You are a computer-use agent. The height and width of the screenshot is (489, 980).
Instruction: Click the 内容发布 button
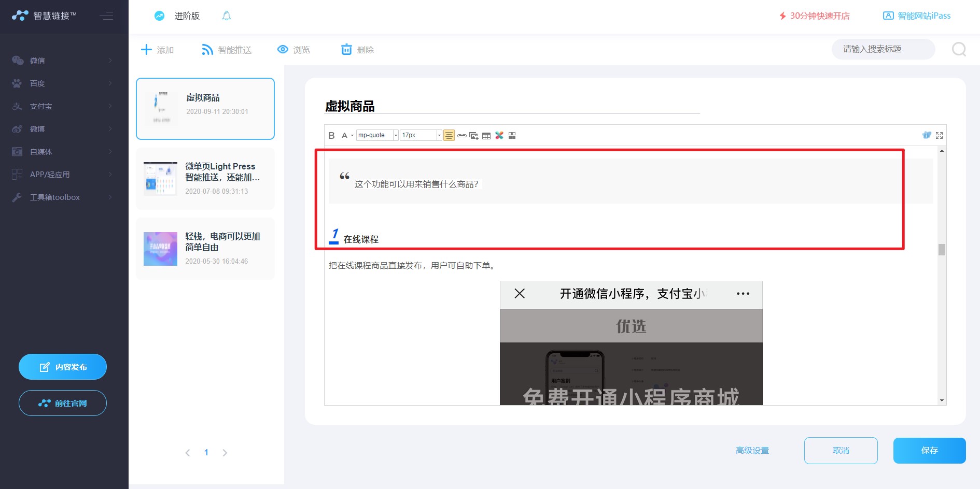[x=63, y=367]
